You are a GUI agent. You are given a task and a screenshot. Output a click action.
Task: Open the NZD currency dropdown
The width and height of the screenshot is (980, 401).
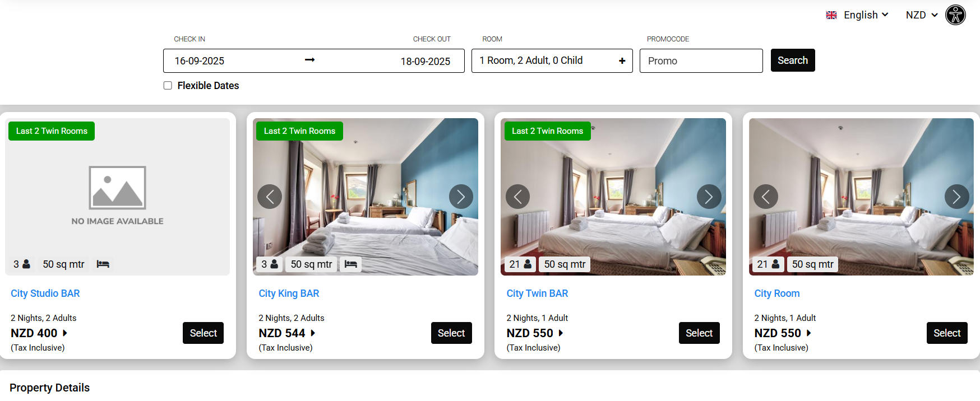tap(922, 15)
